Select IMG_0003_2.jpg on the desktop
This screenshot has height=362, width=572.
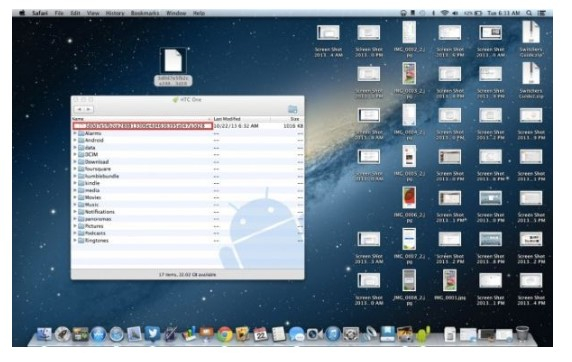409,81
